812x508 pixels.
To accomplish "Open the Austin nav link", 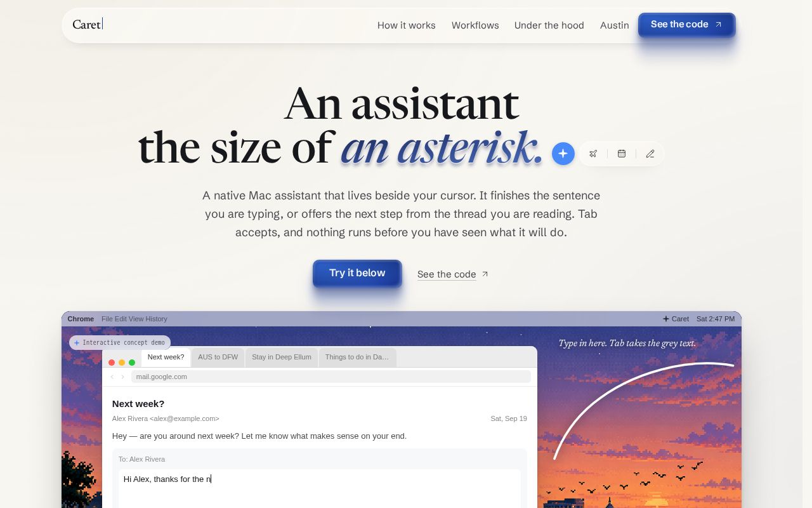I will tap(615, 25).
